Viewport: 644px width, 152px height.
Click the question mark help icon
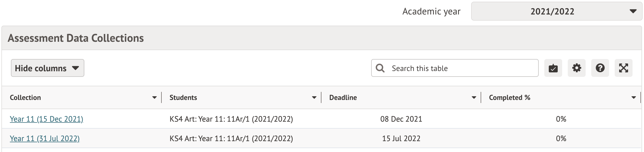pyautogui.click(x=600, y=68)
